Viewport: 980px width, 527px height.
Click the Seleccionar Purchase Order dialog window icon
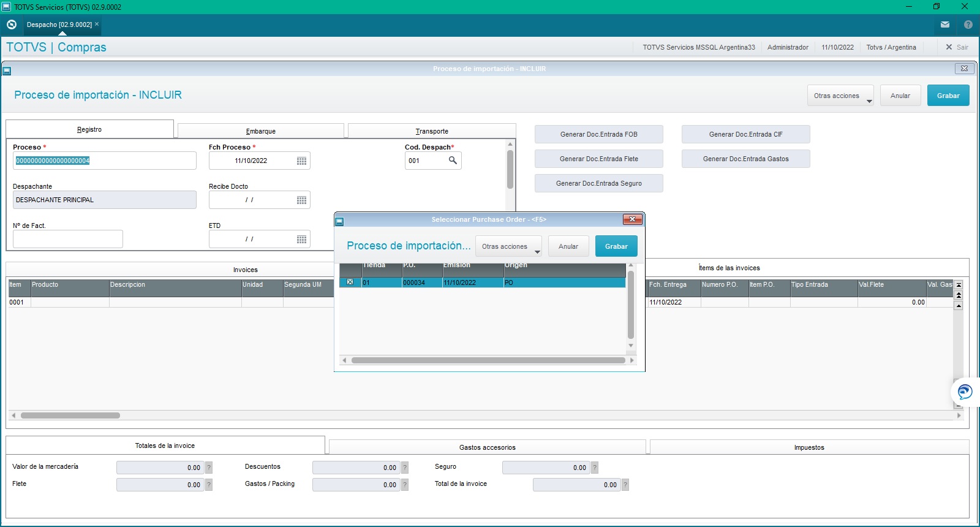[339, 221]
